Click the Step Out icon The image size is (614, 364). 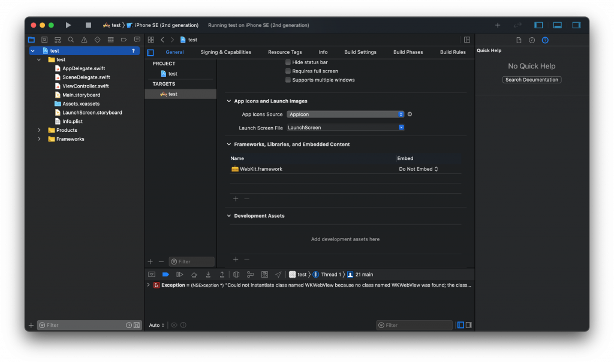click(222, 275)
